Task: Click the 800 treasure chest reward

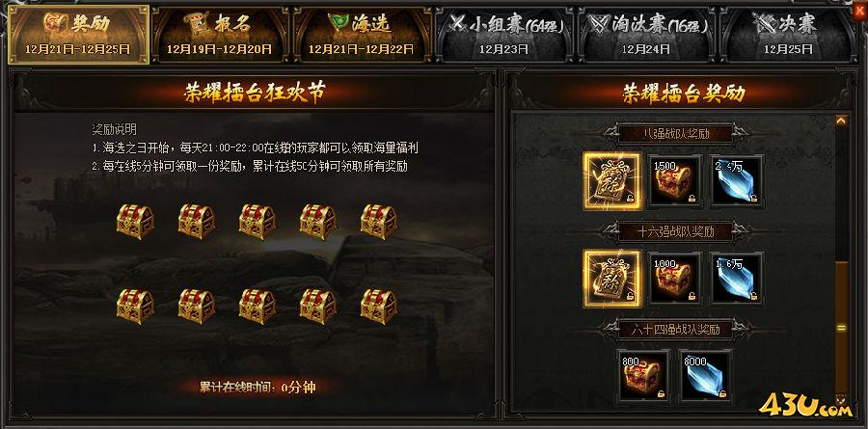Action: point(642,375)
